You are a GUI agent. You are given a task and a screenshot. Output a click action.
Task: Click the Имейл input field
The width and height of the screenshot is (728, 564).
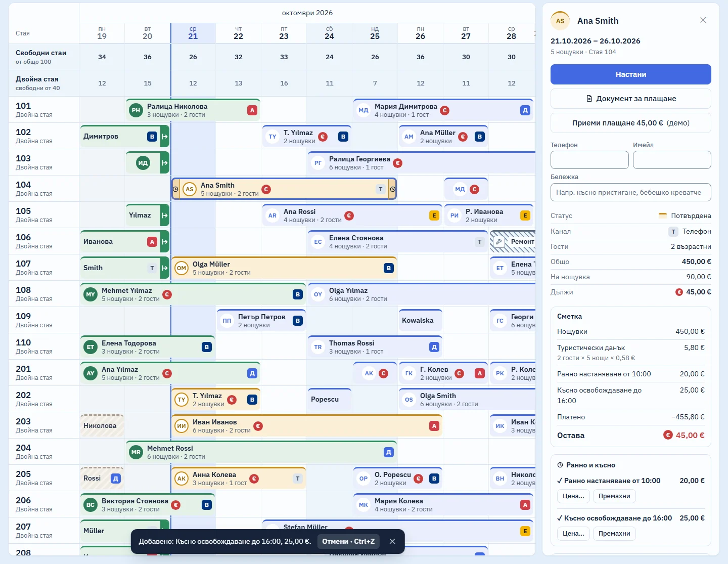coord(672,160)
